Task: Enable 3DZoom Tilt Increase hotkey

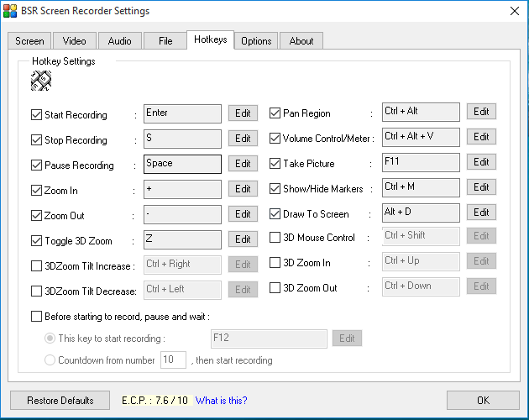Action: click(36, 266)
